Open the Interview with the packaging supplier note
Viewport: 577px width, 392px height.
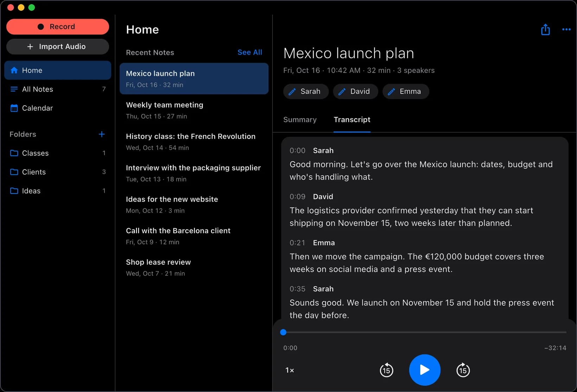click(x=194, y=173)
